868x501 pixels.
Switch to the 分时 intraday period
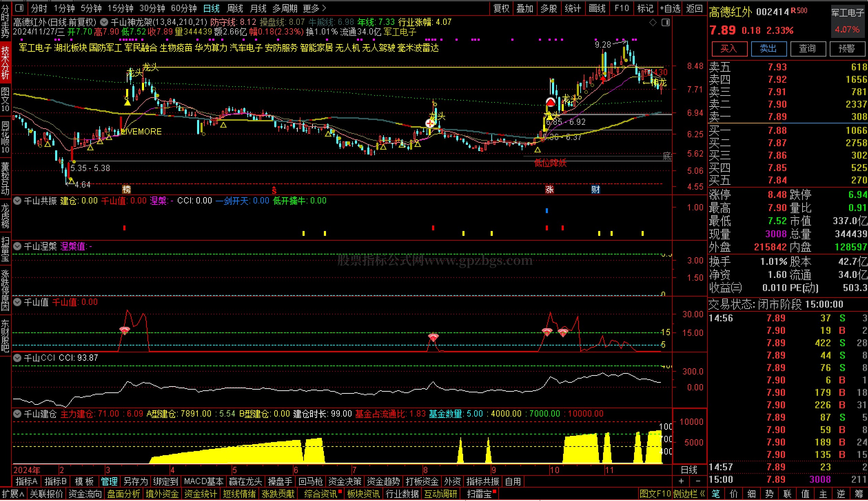tap(39, 8)
